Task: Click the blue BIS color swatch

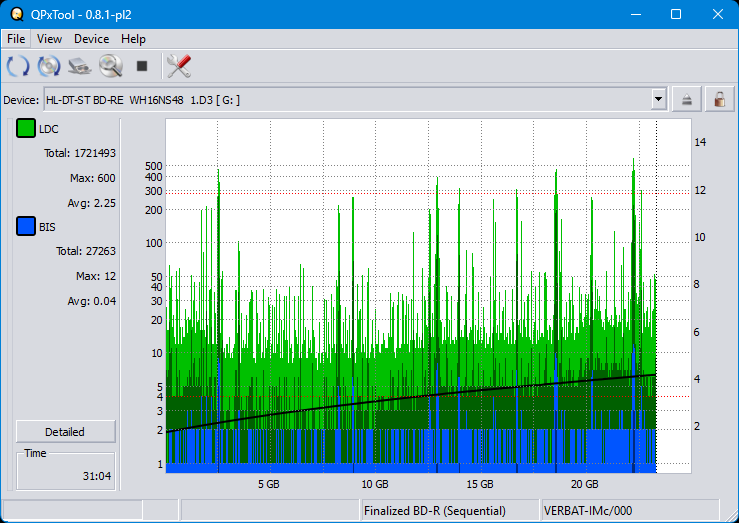Action: point(26,227)
